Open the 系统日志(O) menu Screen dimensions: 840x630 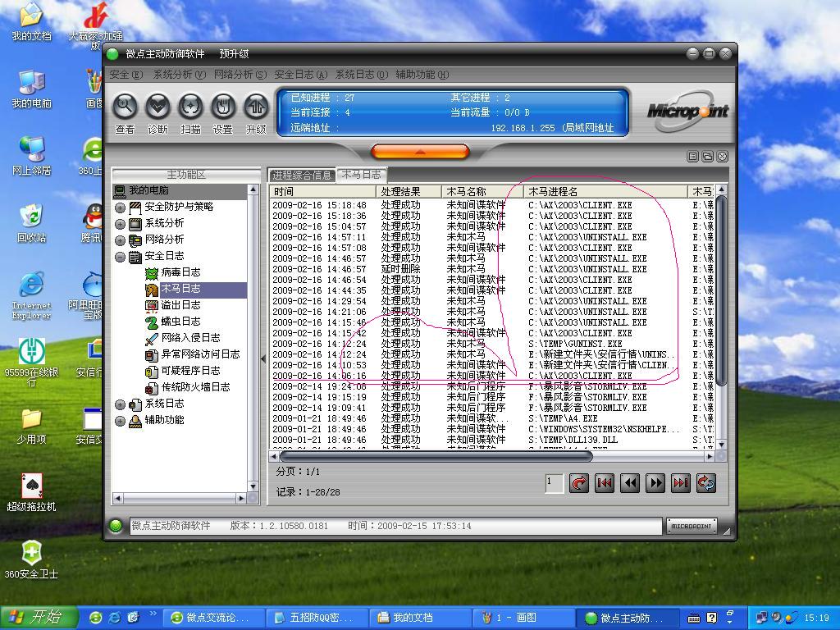(362, 75)
